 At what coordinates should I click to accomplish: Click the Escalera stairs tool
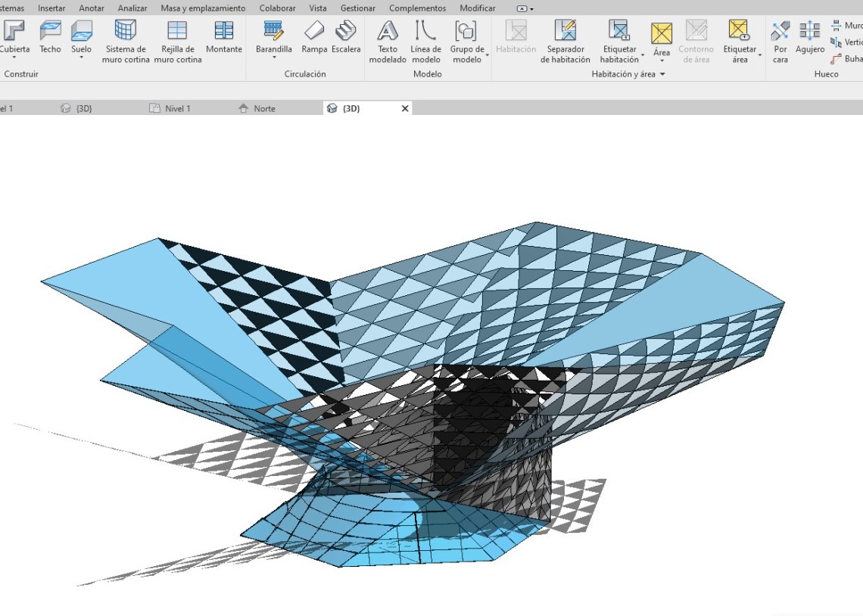(346, 36)
